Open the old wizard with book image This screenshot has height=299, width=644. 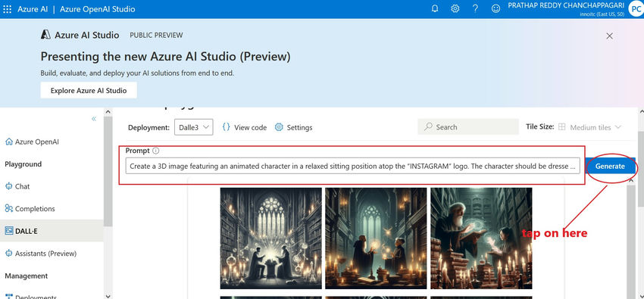(x=481, y=238)
